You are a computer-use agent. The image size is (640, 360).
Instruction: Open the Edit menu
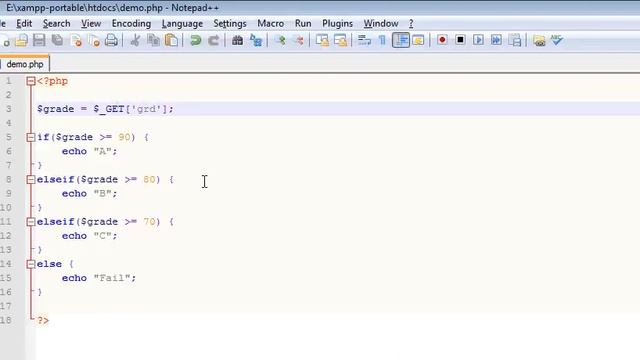24,24
